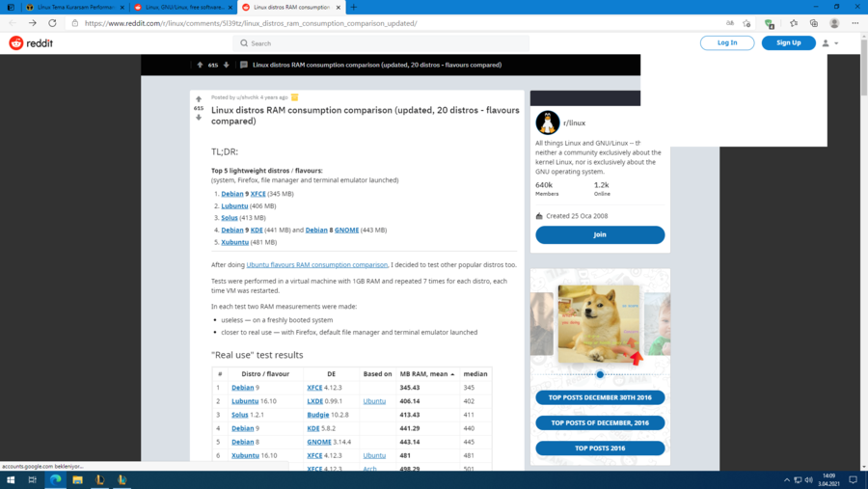Screen dimensions: 868x489
Task: Click the Sign Up button
Action: 788,42
